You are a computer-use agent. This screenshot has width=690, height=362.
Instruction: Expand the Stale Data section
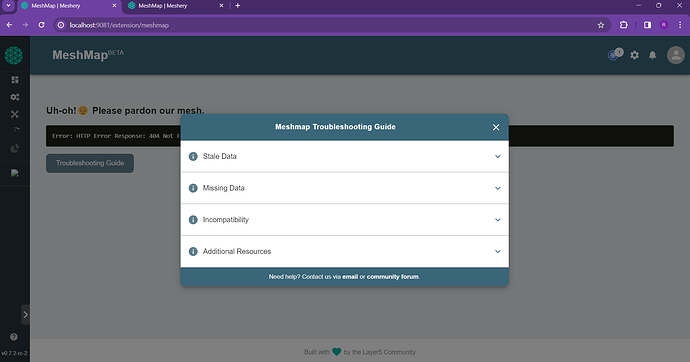point(345,156)
